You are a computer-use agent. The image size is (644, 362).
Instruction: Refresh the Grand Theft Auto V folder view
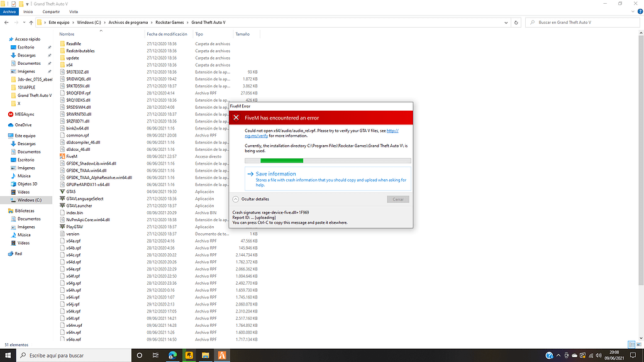pos(516,22)
